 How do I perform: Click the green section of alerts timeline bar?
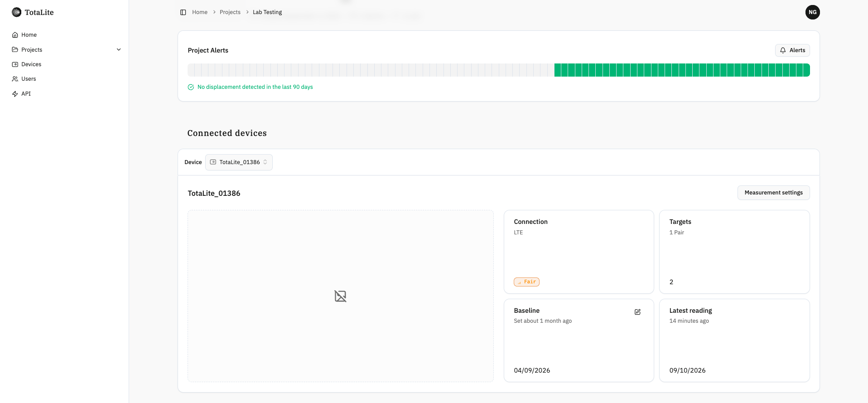tap(682, 70)
